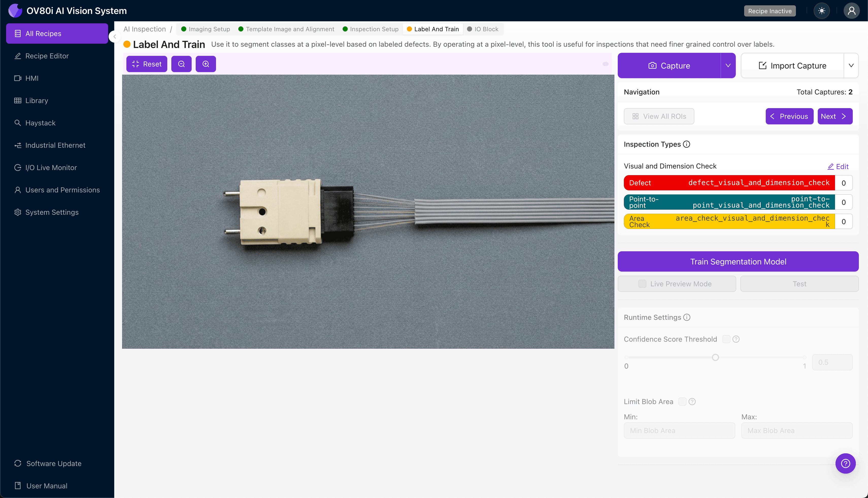The image size is (868, 498).
Task: Expand the Capture button dropdown
Action: click(x=728, y=65)
